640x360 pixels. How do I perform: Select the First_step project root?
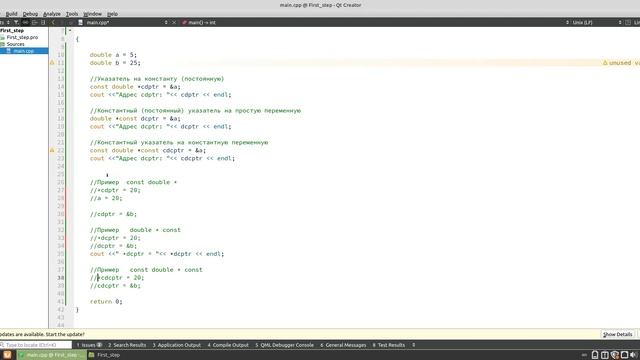(x=12, y=31)
